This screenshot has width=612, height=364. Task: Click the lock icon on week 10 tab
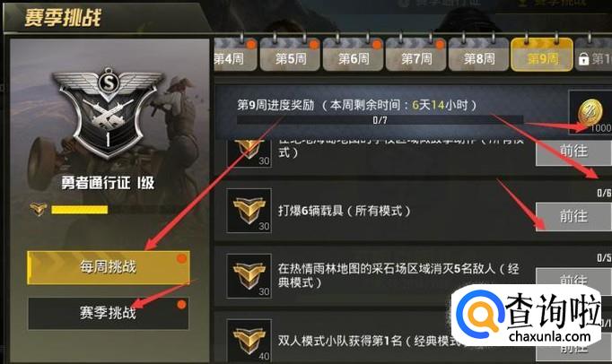click(x=583, y=59)
